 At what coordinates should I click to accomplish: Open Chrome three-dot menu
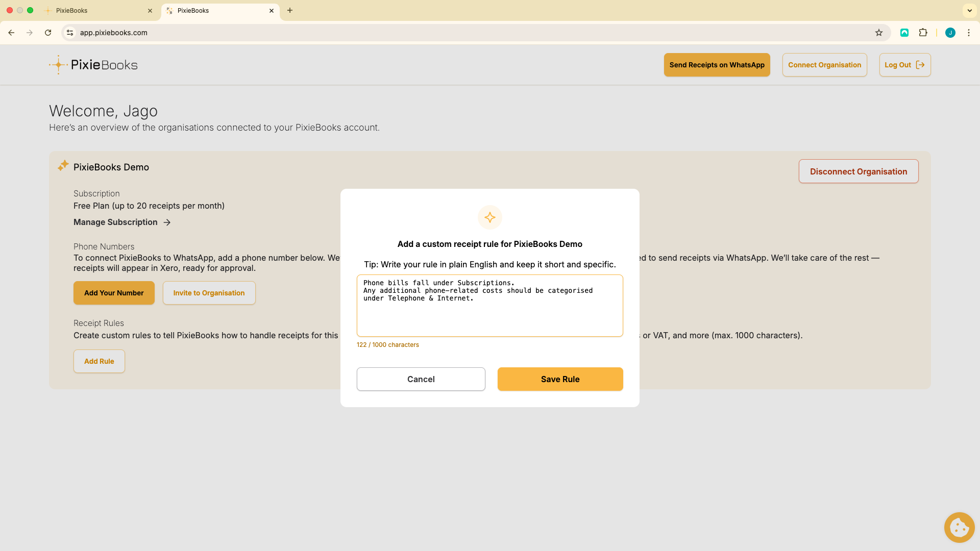pos(968,33)
